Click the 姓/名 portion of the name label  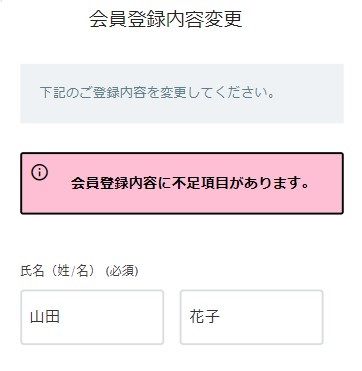coord(73,271)
